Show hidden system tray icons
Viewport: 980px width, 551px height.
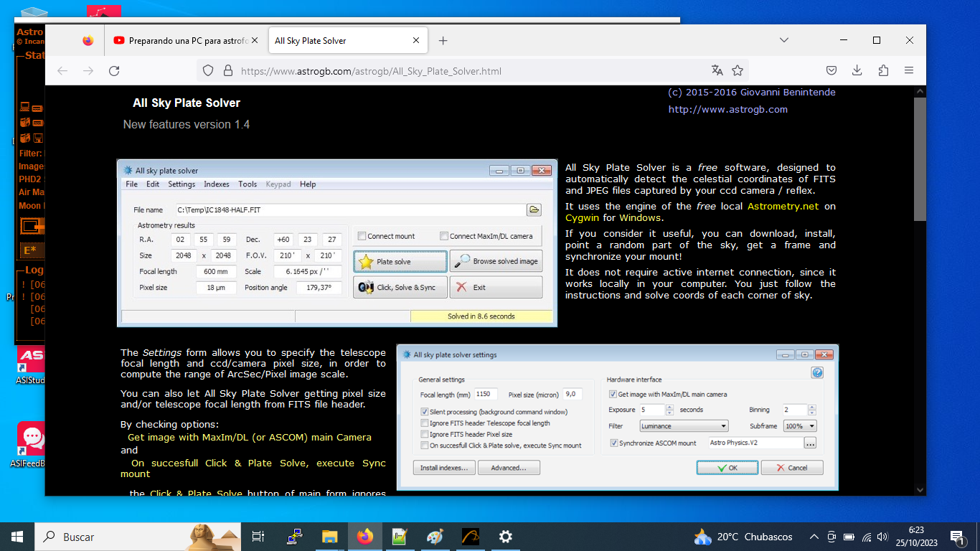814,537
